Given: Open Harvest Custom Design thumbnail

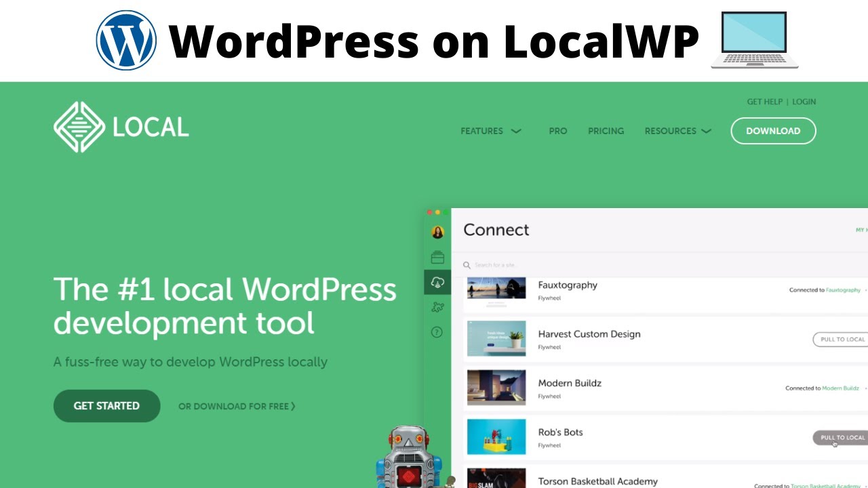Looking at the screenshot, I should click(x=496, y=338).
